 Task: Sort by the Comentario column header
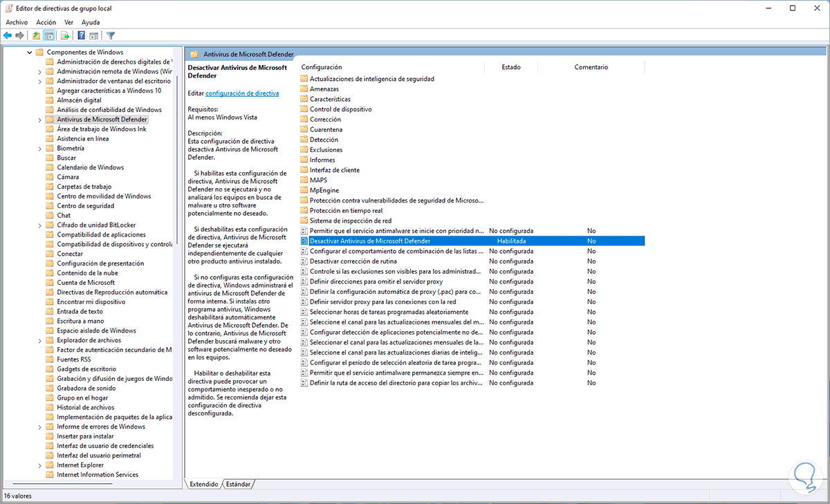[x=591, y=67]
